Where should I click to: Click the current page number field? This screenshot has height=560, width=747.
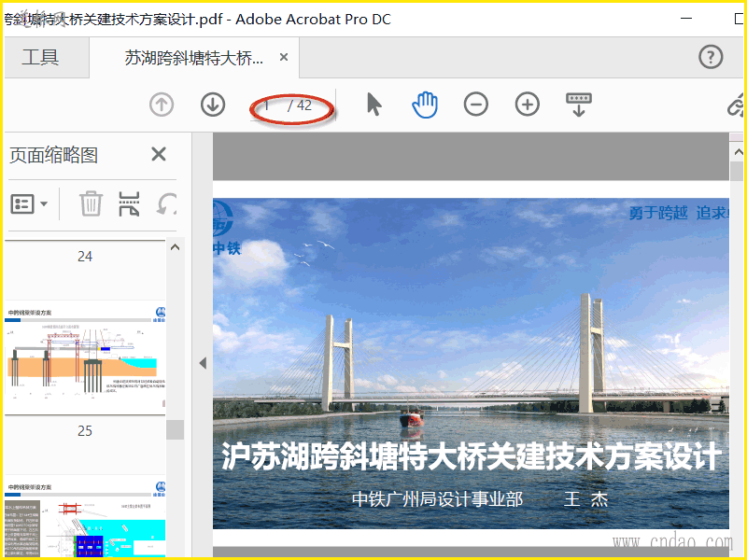point(267,105)
